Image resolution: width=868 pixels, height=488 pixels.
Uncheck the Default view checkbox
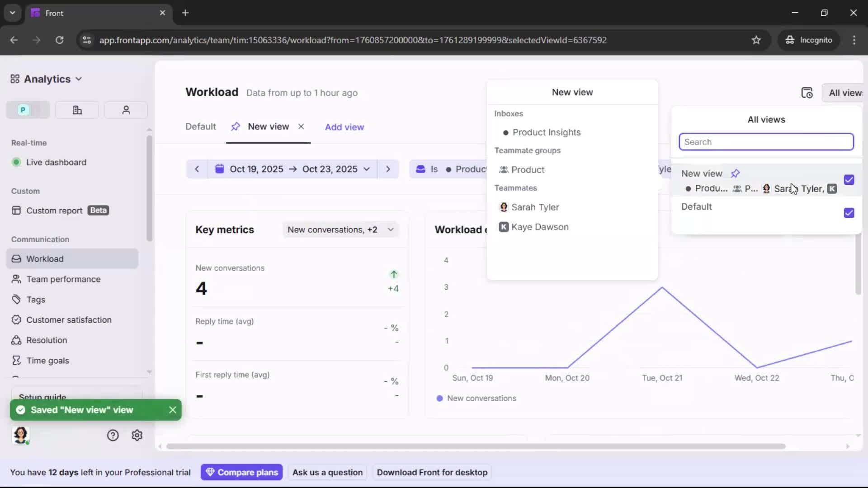coord(849,213)
